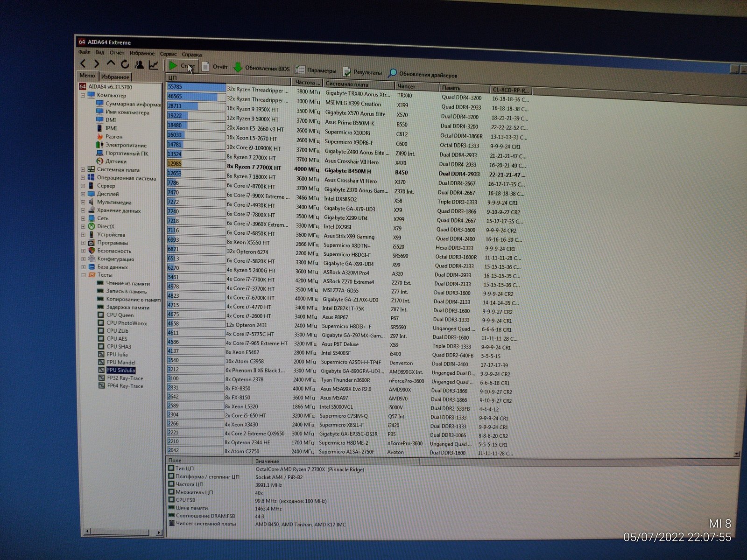Expand the Операционная система node
Viewport: 747px width, 560px height.
pyautogui.click(x=83, y=178)
